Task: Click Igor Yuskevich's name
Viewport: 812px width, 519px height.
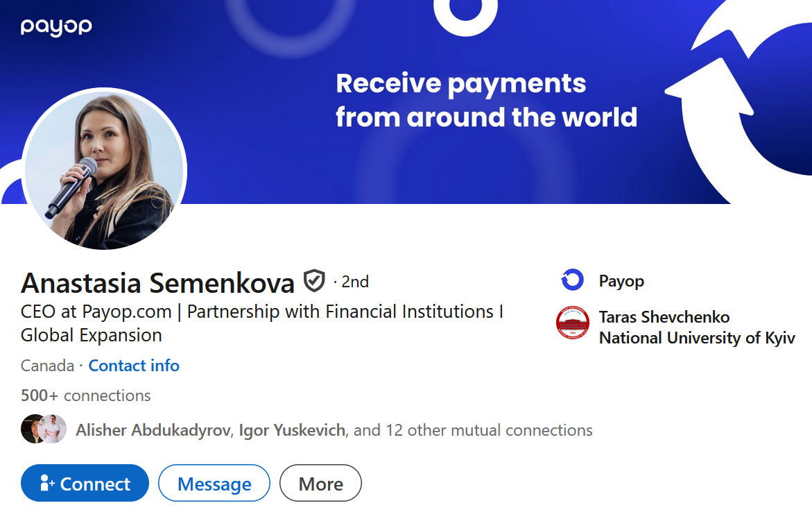Action: pos(291,430)
